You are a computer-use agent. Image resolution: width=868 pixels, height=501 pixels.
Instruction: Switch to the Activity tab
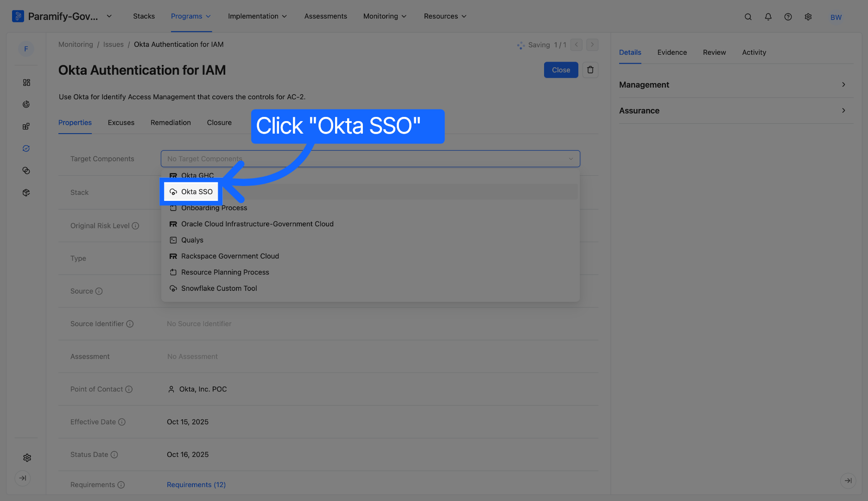[754, 52]
